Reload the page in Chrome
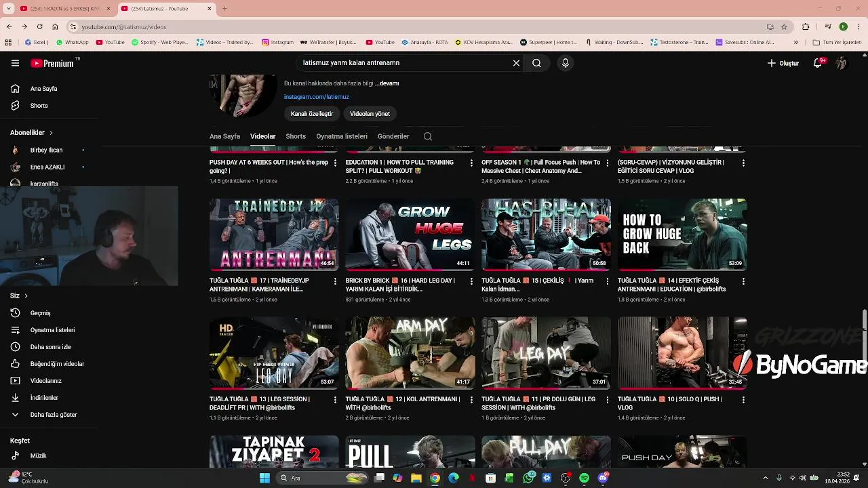This screenshot has height=488, width=868. tap(39, 26)
